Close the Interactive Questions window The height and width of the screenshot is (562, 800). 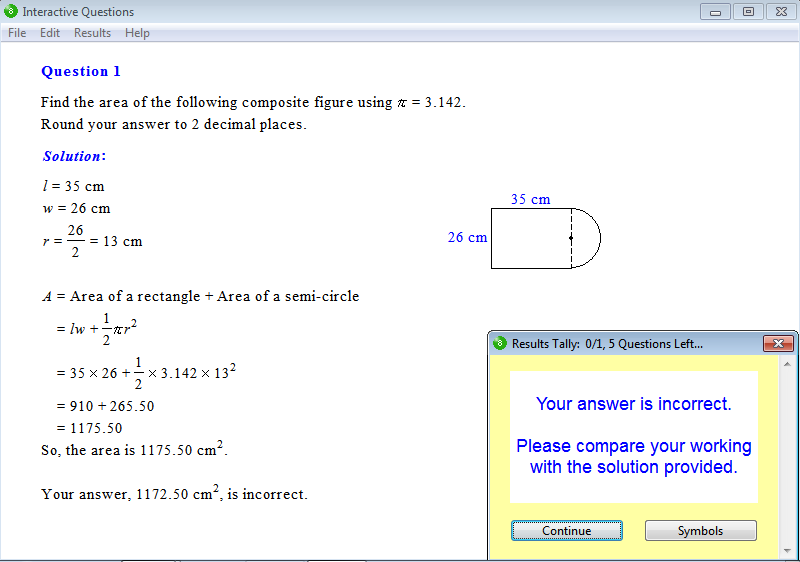pyautogui.click(x=781, y=12)
